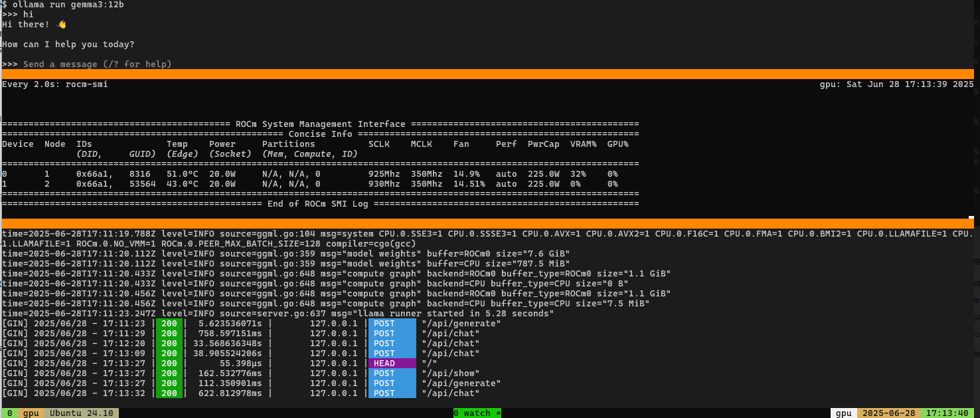Click the 'MCLK' column header
This screenshot has height=418, width=980.
[422, 144]
